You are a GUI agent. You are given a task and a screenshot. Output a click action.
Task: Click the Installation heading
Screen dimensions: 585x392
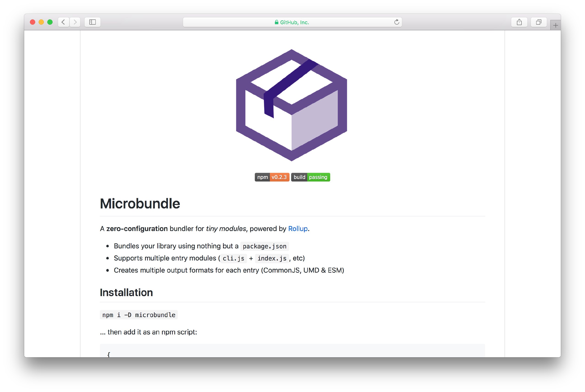[x=126, y=292]
